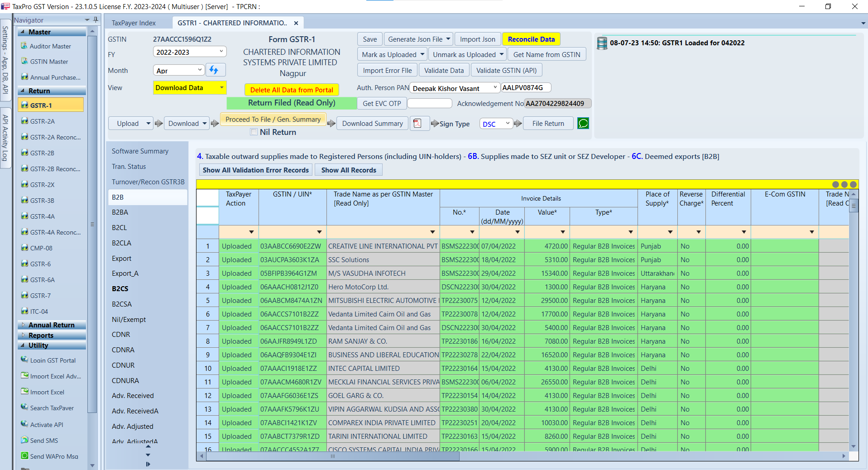868x470 pixels.
Task: Close the GSTR1 Chartered Information tab
Action: [296, 23]
